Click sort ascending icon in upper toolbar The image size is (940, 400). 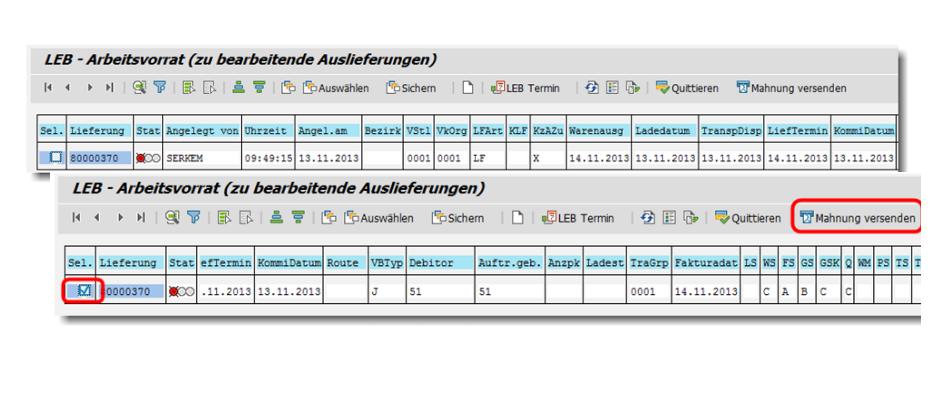[238, 88]
